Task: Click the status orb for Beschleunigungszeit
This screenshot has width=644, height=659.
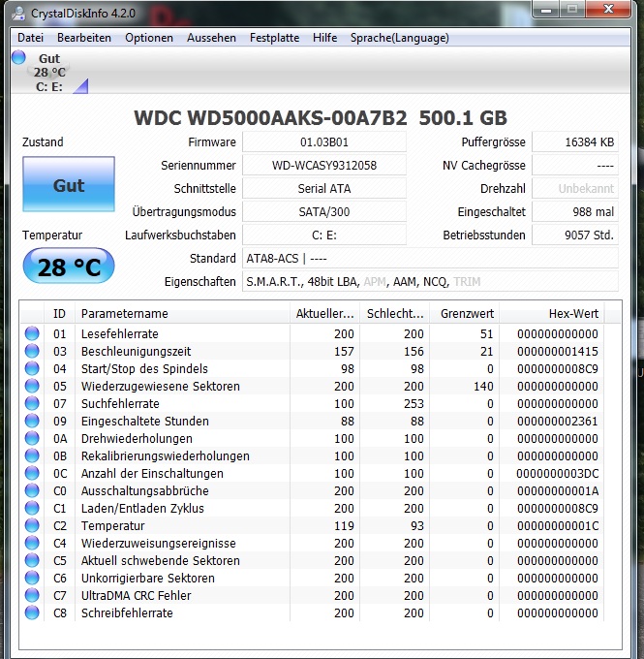Action: pos(32,351)
